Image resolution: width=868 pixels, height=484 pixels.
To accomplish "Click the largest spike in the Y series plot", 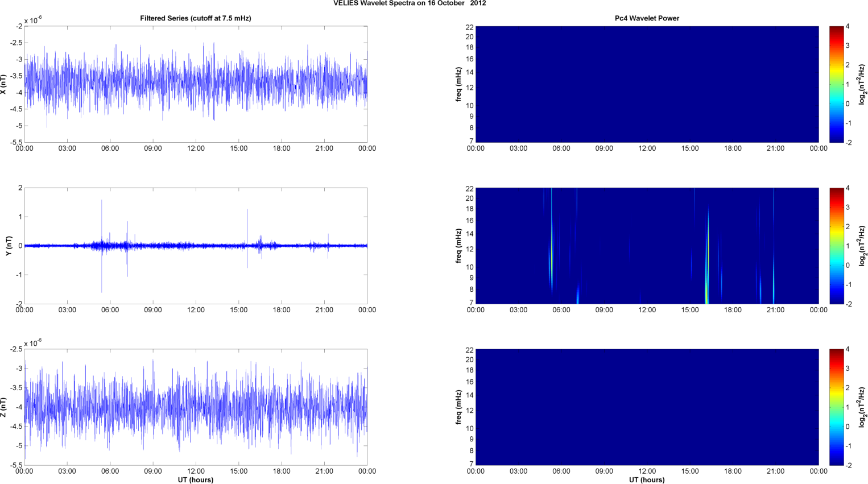I will [x=102, y=246].
